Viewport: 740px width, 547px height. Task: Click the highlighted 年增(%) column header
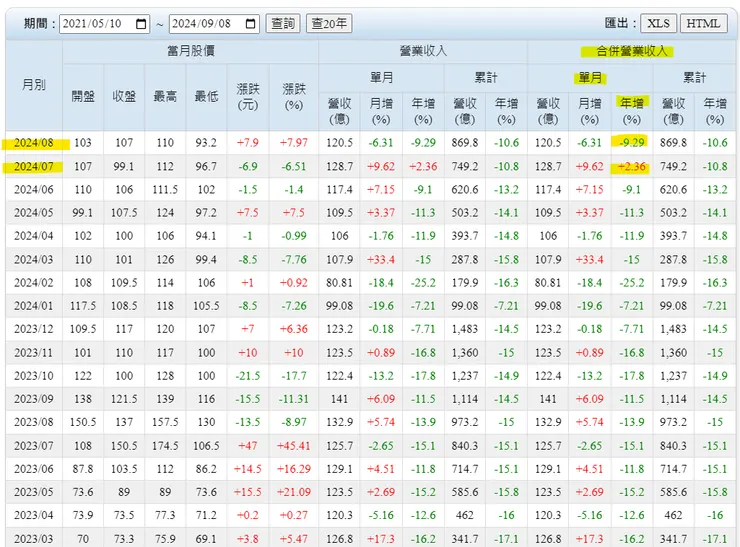632,110
